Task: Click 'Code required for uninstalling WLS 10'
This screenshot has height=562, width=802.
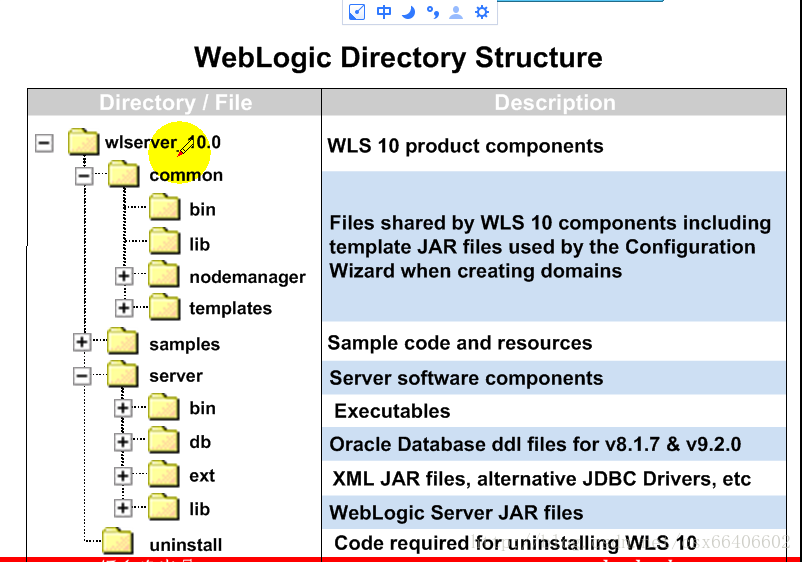Action: [516, 543]
